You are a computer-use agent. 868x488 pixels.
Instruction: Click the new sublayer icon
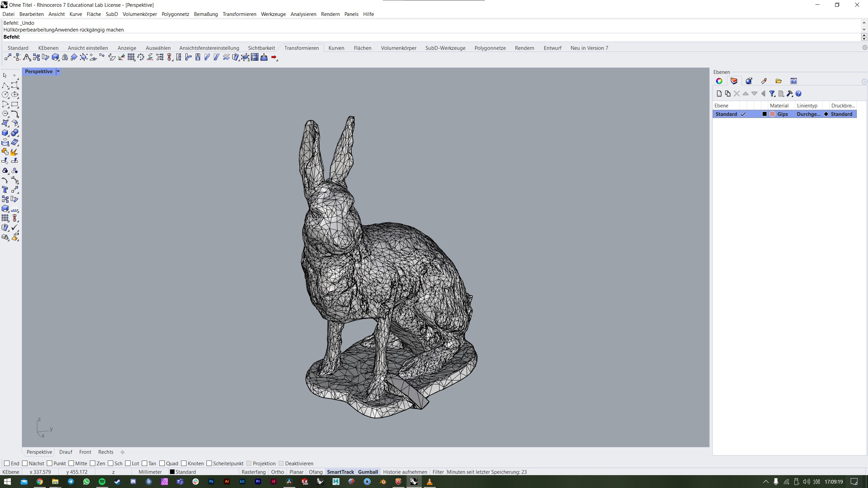pyautogui.click(x=728, y=94)
